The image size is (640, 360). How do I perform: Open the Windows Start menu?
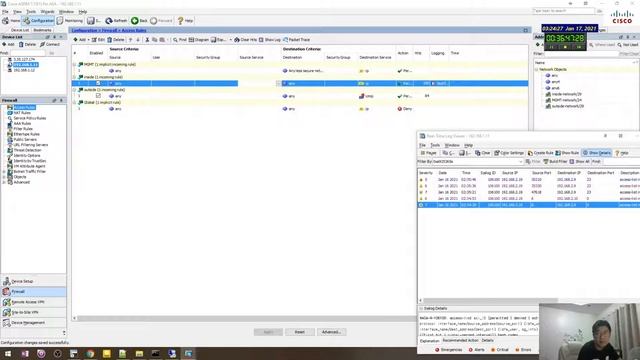[8, 353]
